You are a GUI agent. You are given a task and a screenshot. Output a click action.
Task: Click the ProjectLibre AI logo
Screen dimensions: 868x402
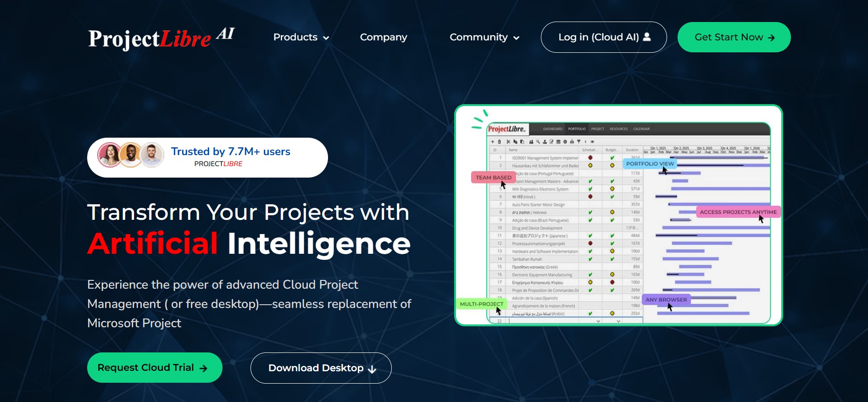pos(161,38)
